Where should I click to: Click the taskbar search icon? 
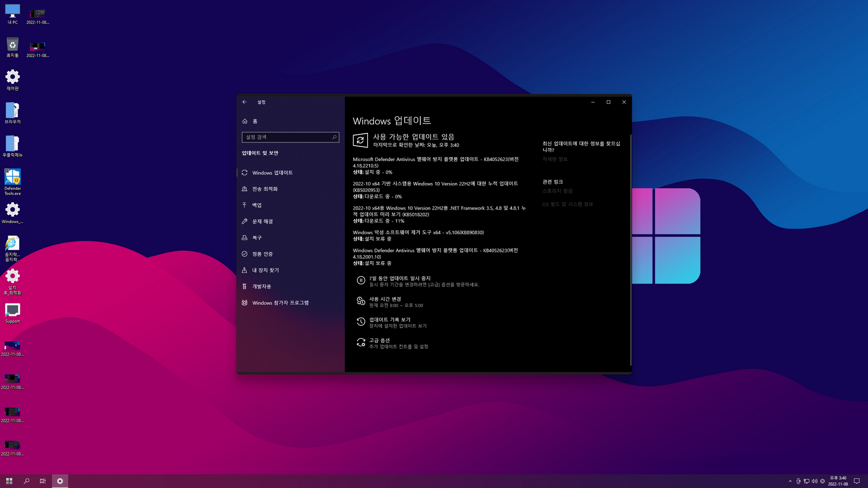coord(26,481)
